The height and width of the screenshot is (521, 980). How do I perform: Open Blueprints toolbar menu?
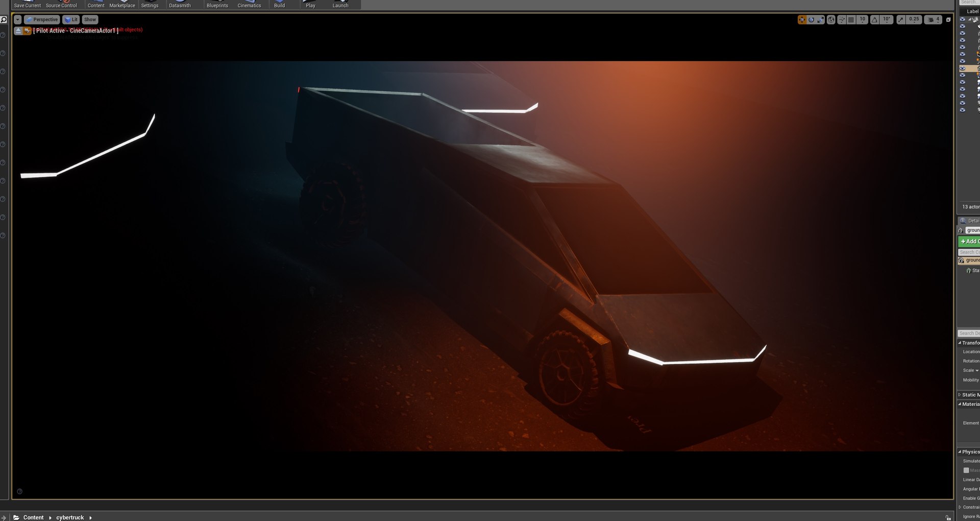point(217,5)
